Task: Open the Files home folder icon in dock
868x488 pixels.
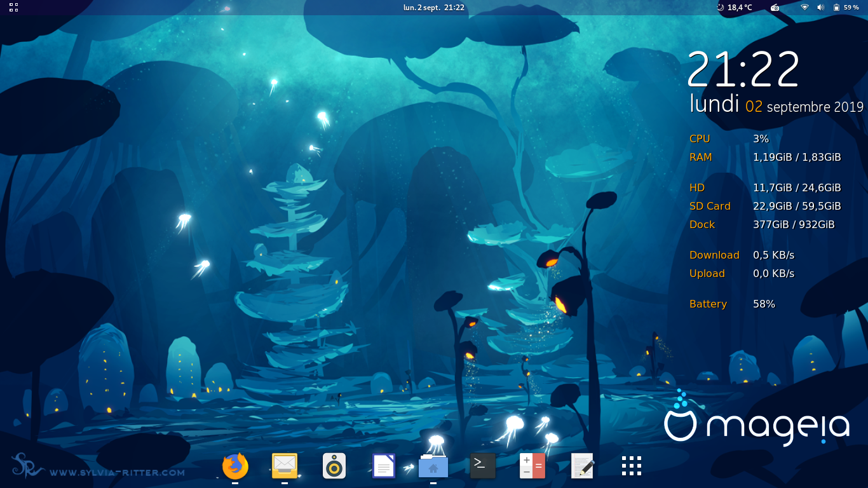Action: point(433,466)
